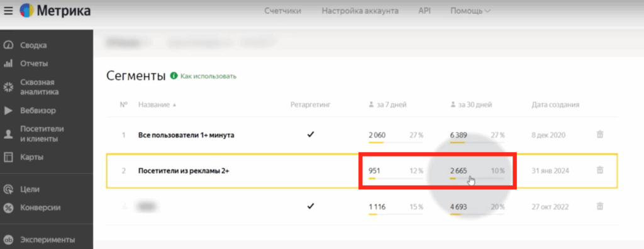Click the Карты sidebar icon
This screenshot has height=249, width=644.
point(8,157)
